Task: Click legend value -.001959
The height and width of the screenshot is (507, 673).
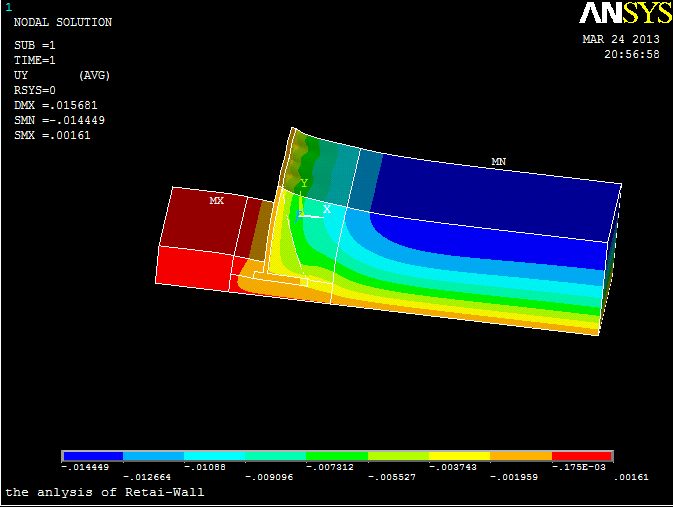Action: point(514,477)
